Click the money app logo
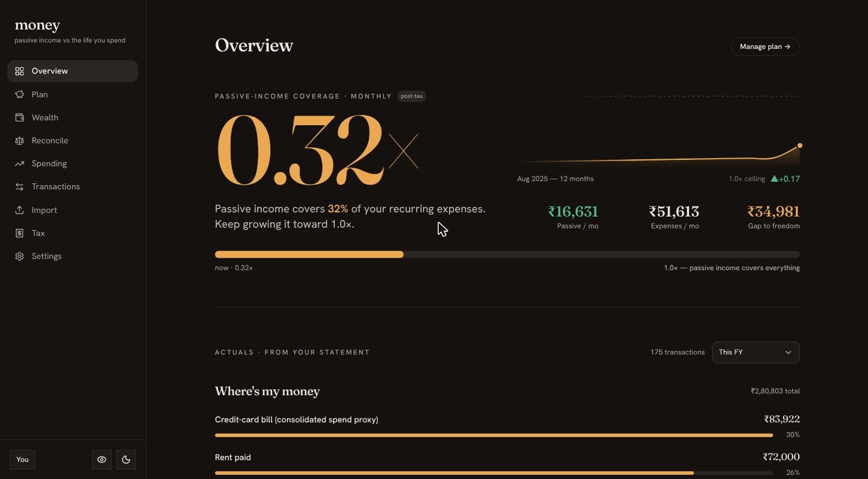Screen dimensions: 868x479 pos(37,25)
